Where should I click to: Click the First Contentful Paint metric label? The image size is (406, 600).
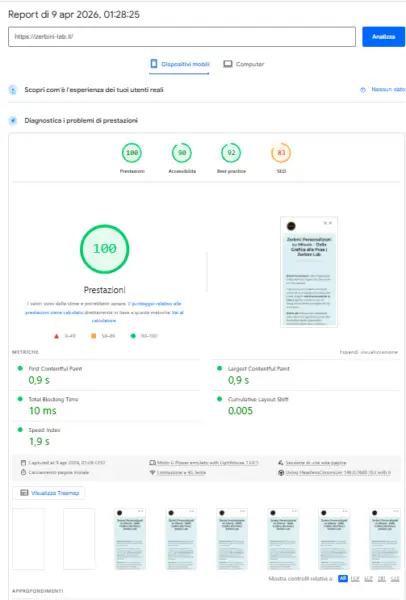(x=55, y=368)
